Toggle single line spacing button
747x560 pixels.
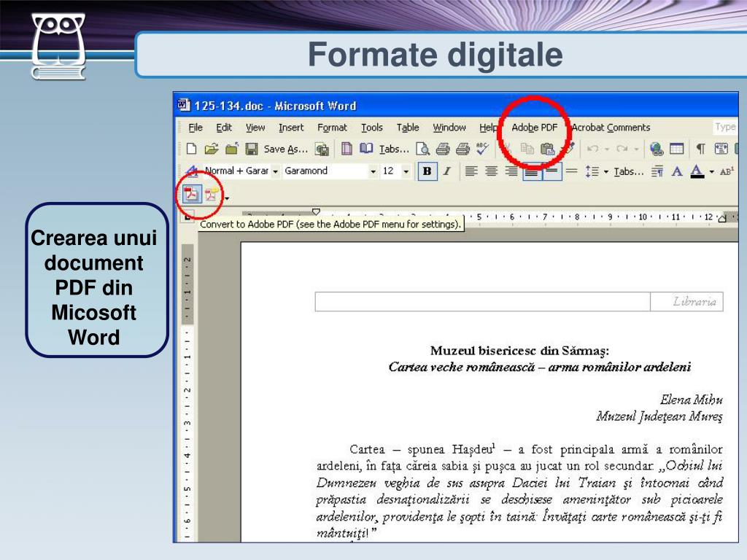point(551,171)
